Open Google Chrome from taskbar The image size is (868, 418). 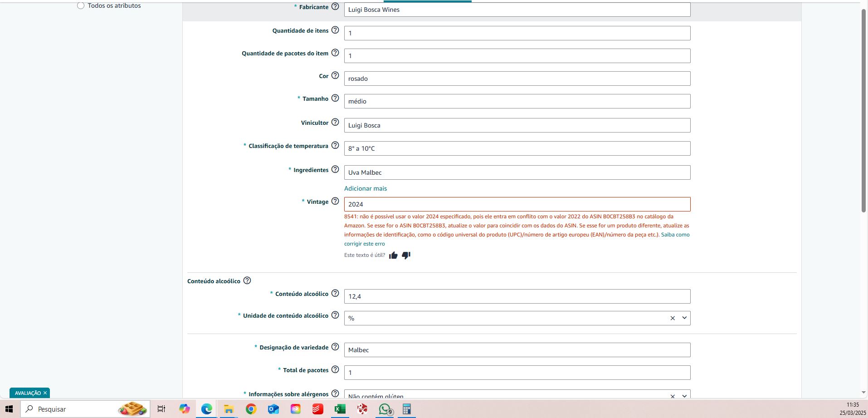coord(251,409)
